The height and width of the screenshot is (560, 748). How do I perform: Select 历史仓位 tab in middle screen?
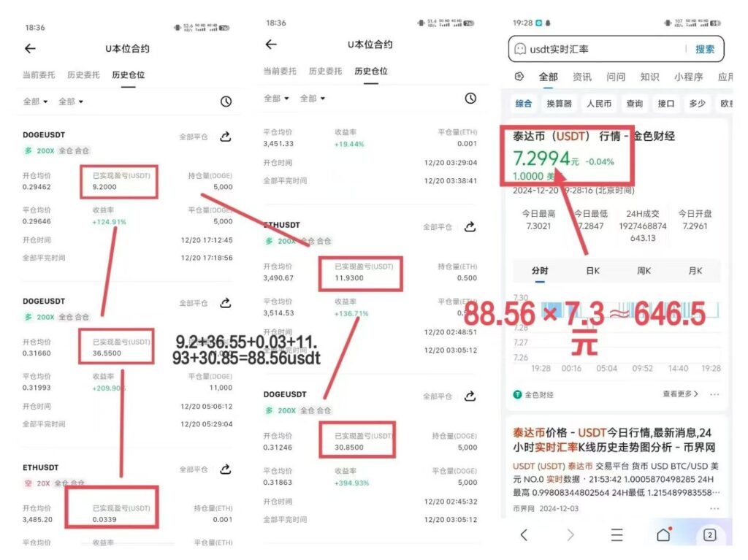[371, 71]
